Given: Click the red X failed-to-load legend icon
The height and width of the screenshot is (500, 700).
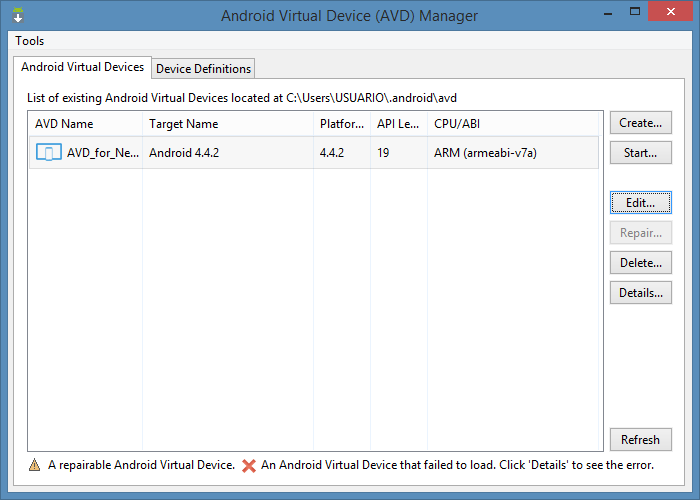Looking at the screenshot, I should point(249,466).
